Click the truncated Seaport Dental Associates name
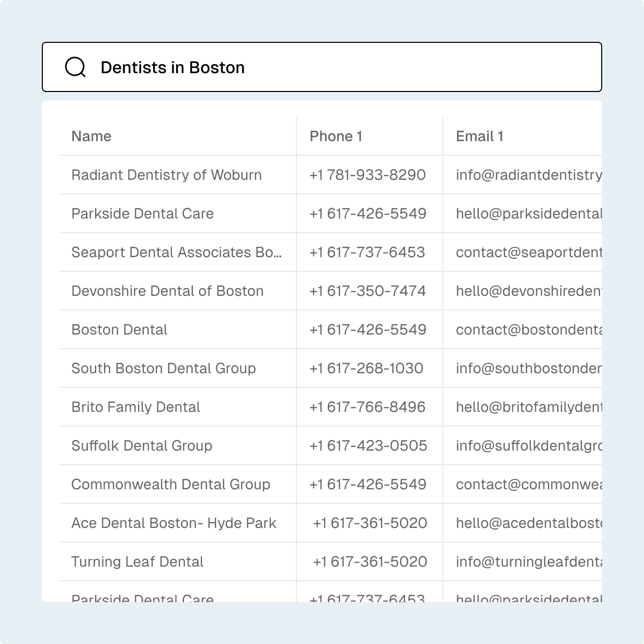 [176, 252]
